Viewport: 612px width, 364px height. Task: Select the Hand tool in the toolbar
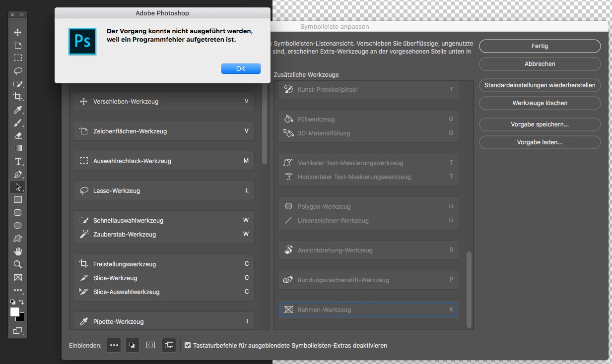tap(18, 251)
